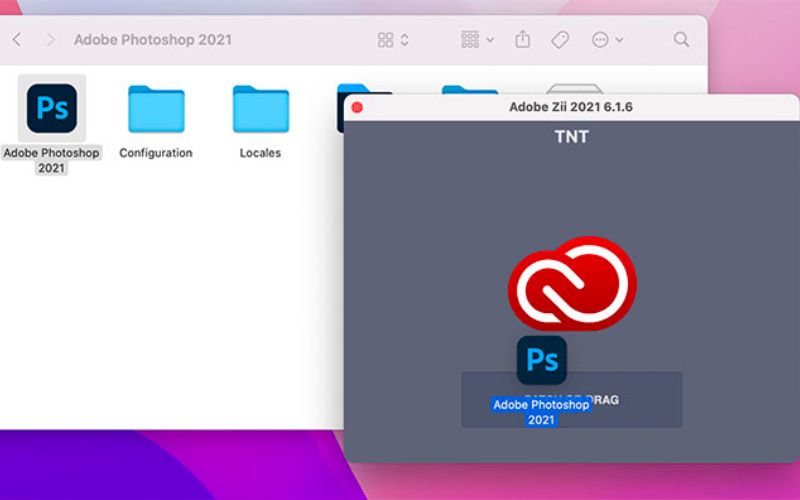This screenshot has height=500, width=800.
Task: Click the Finder Share icon
Action: coord(522,39)
